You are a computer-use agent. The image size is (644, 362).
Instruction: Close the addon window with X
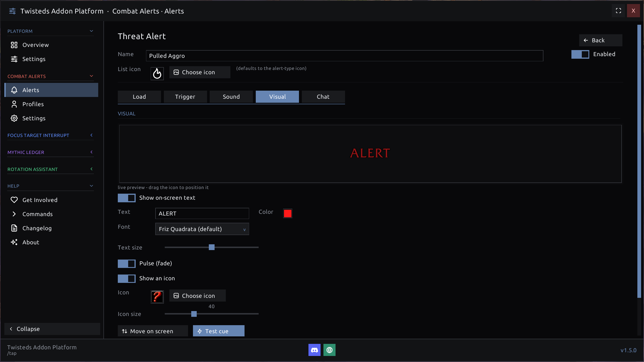click(633, 11)
